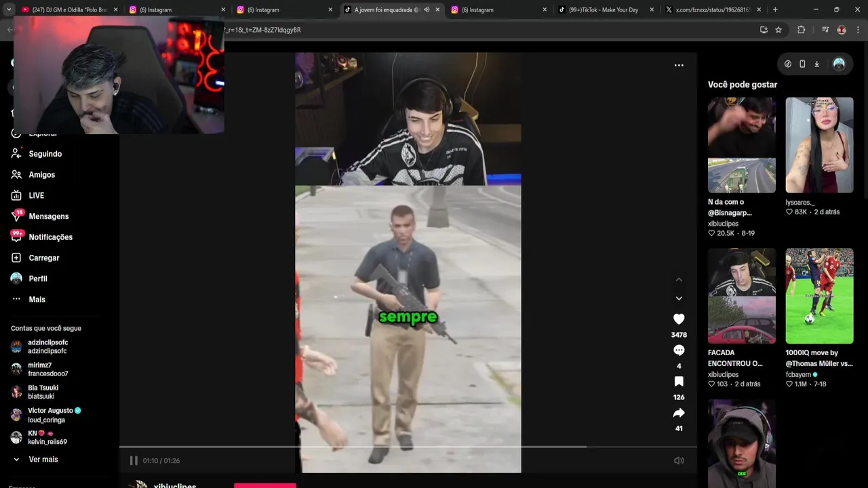The height and width of the screenshot is (488, 868).
Task: Install app icon in address bar
Action: (x=764, y=30)
